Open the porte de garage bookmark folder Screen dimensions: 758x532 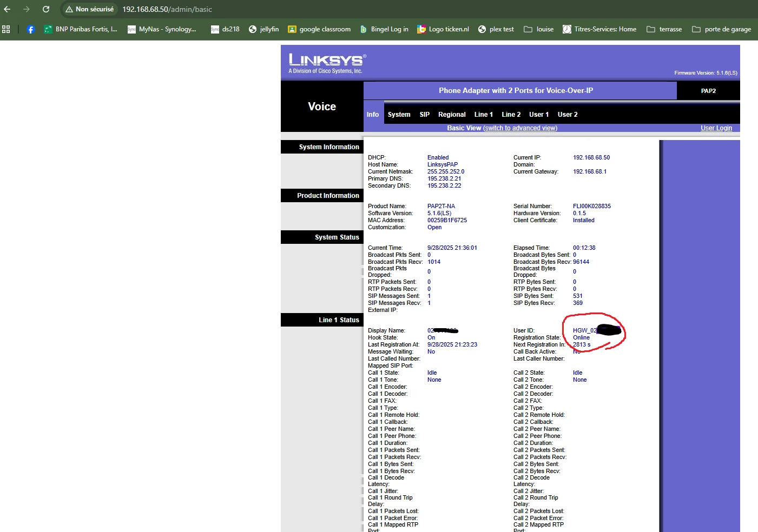[722, 29]
